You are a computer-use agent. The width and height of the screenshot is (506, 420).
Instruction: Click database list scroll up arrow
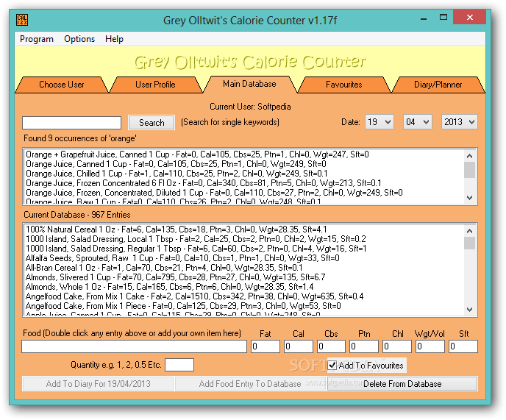click(469, 231)
